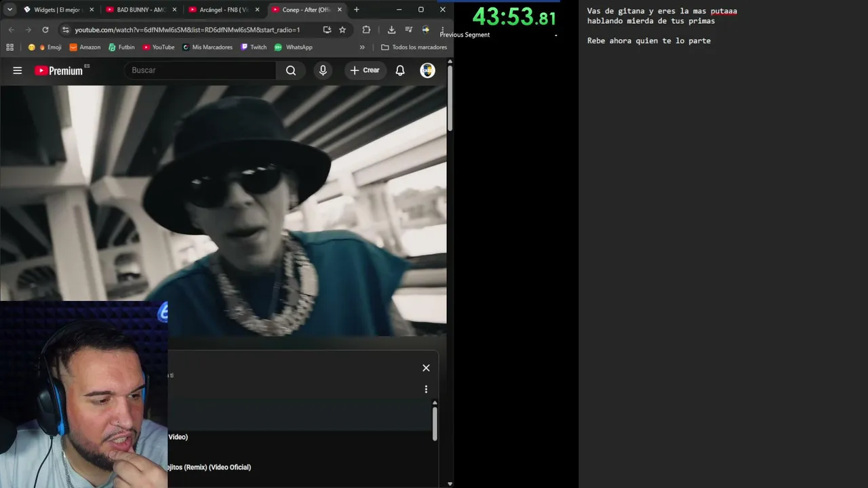Close the BAD BUNNY tab
This screenshot has width=868, height=488.
[x=174, y=9]
